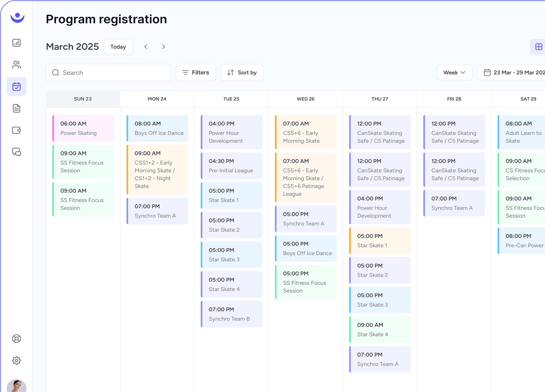Click the Today button
The height and width of the screenshot is (392, 545).
pos(118,47)
